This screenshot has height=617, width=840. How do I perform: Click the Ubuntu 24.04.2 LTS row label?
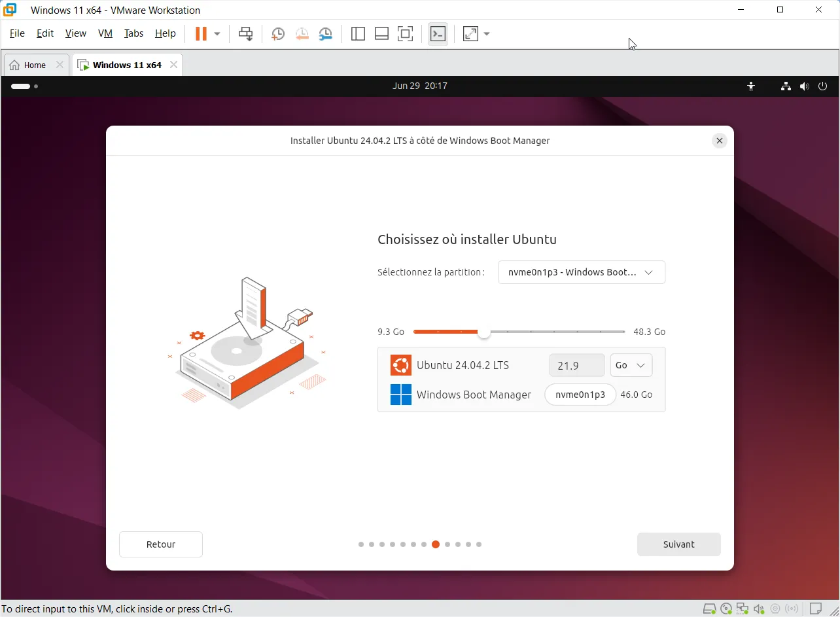pos(463,365)
